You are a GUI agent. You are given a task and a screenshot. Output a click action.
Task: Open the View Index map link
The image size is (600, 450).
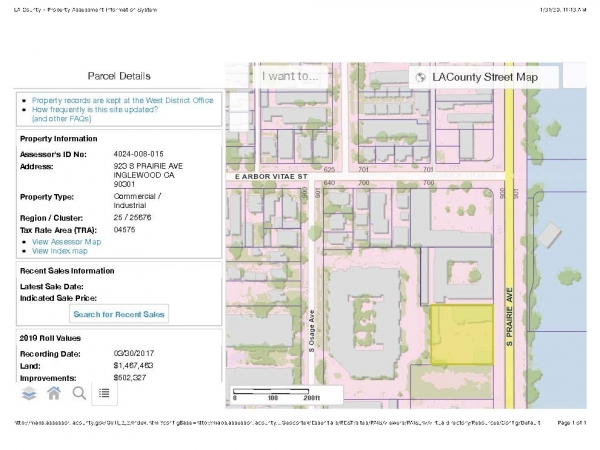point(60,251)
